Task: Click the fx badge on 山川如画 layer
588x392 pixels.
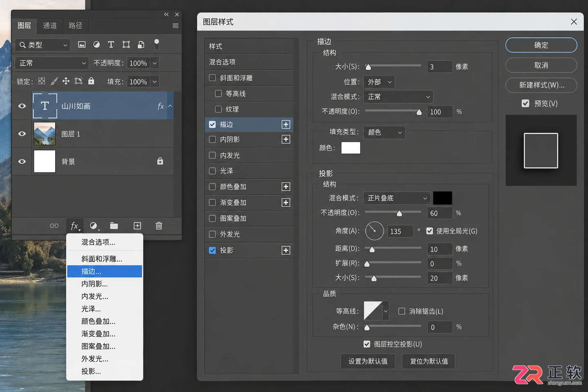Action: coord(160,106)
